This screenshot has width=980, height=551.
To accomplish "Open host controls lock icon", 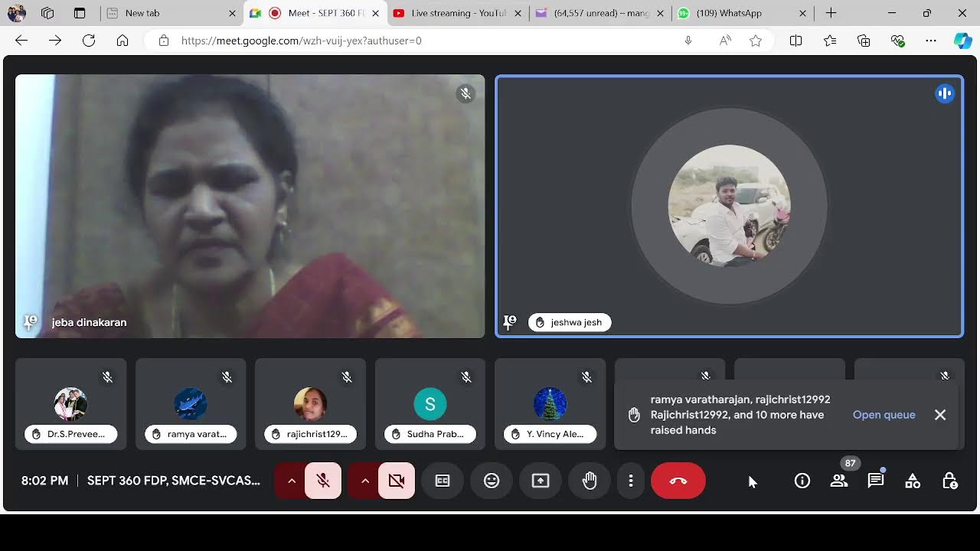I will point(949,481).
